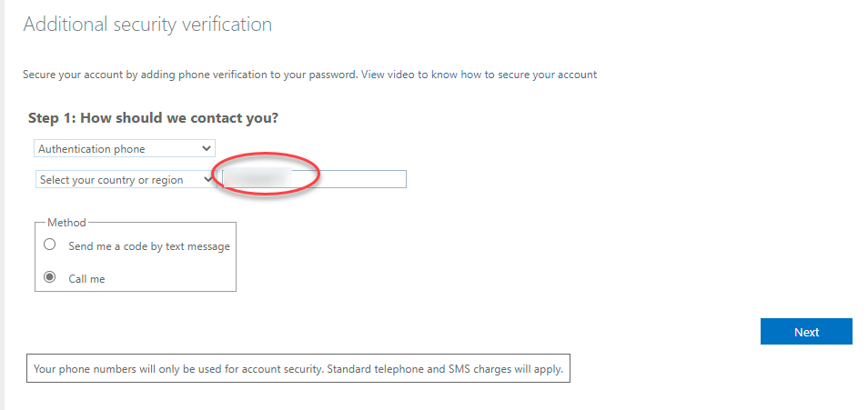Select the text message code radio button
The image size is (868, 410).
coord(50,245)
